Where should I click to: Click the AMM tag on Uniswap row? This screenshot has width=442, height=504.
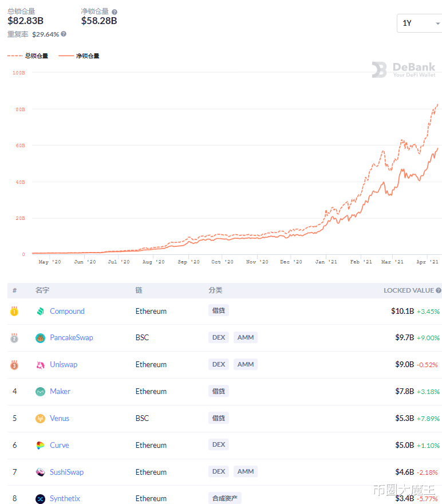[245, 364]
